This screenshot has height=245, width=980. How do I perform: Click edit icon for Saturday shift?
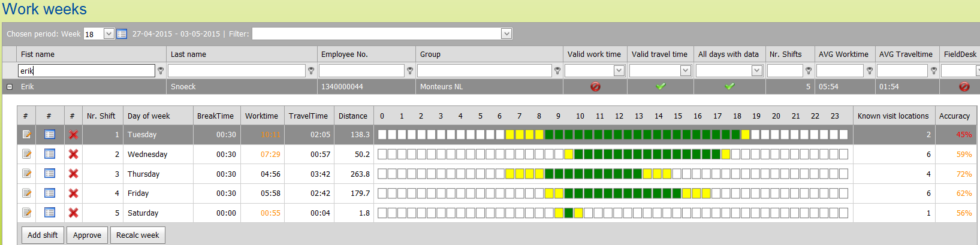tap(26, 213)
